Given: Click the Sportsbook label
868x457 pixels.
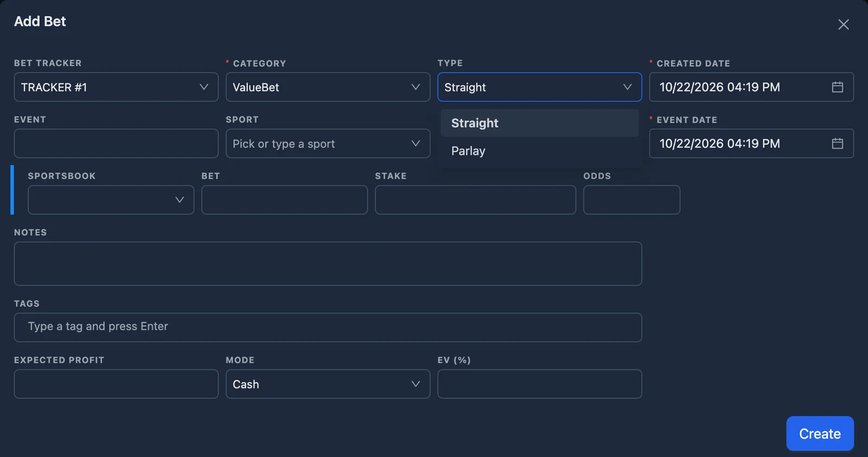Looking at the screenshot, I should 62,176.
